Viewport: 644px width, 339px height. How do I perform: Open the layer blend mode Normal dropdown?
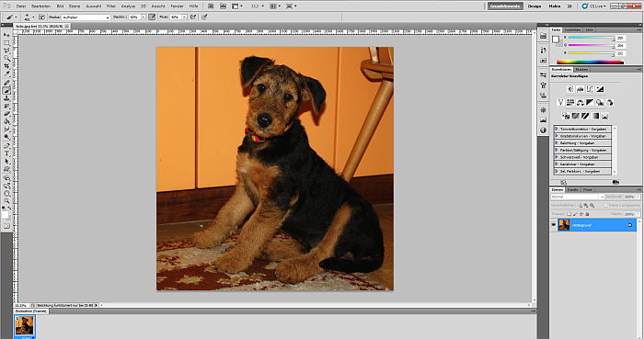(x=577, y=197)
